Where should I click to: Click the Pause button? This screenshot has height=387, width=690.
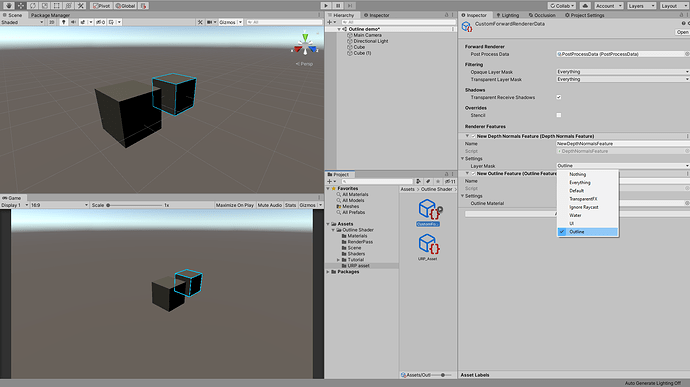click(338, 6)
